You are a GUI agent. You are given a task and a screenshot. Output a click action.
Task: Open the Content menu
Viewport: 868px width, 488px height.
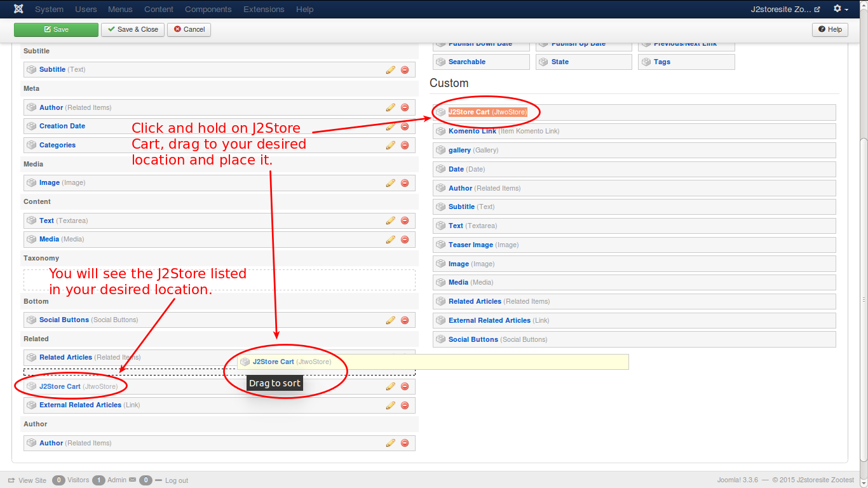click(x=159, y=10)
